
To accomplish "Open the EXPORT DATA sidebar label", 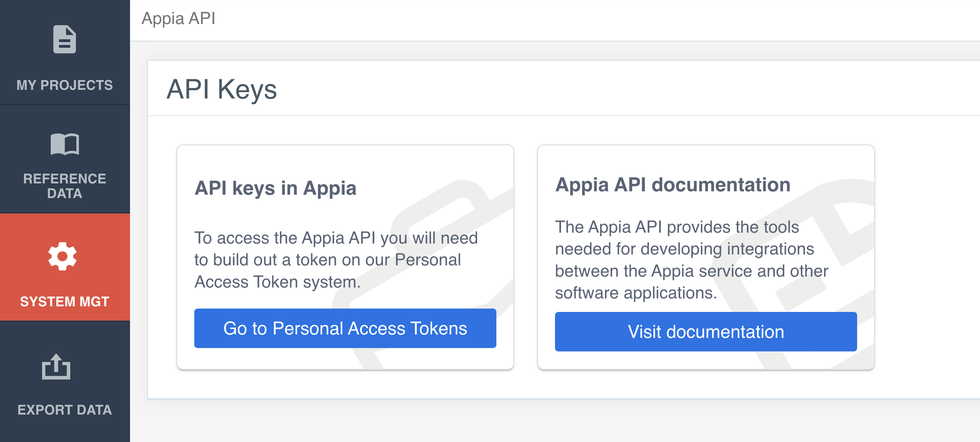I will (65, 410).
